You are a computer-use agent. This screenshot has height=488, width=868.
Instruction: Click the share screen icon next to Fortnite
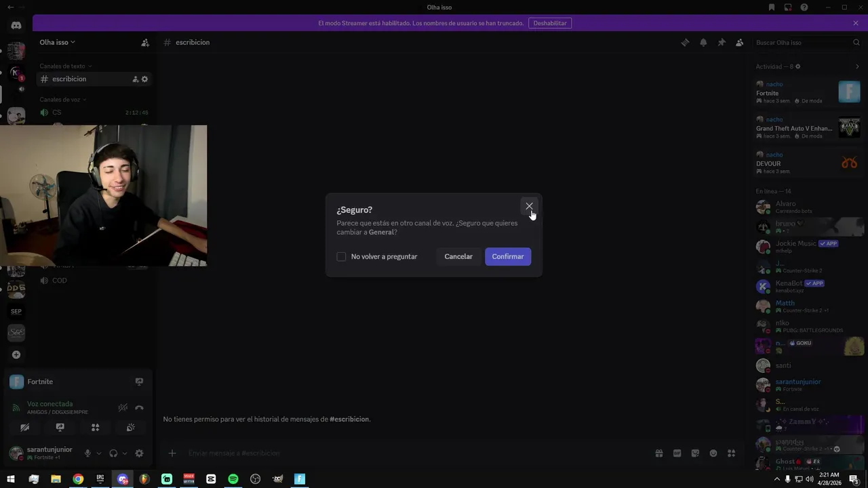[139, 382]
